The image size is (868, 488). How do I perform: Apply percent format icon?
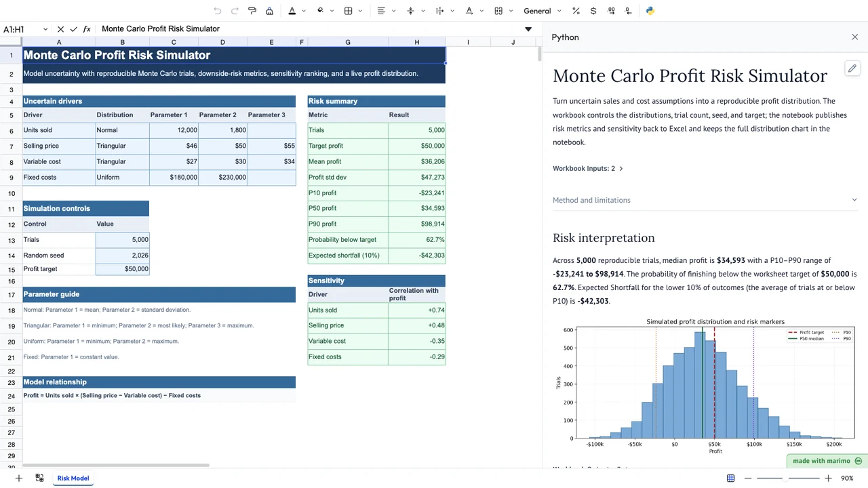click(x=576, y=11)
